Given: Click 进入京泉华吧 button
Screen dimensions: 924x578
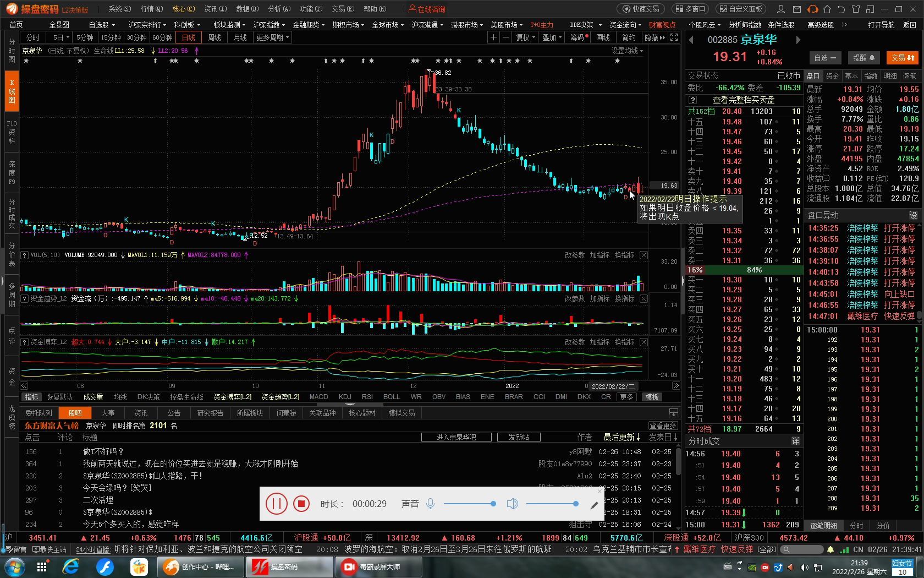Looking at the screenshot, I should [x=456, y=437].
